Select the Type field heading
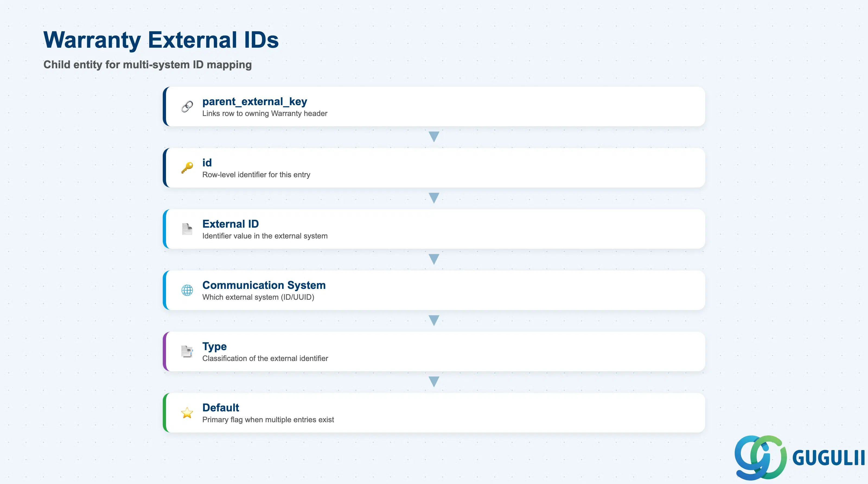The image size is (868, 484). (x=214, y=347)
